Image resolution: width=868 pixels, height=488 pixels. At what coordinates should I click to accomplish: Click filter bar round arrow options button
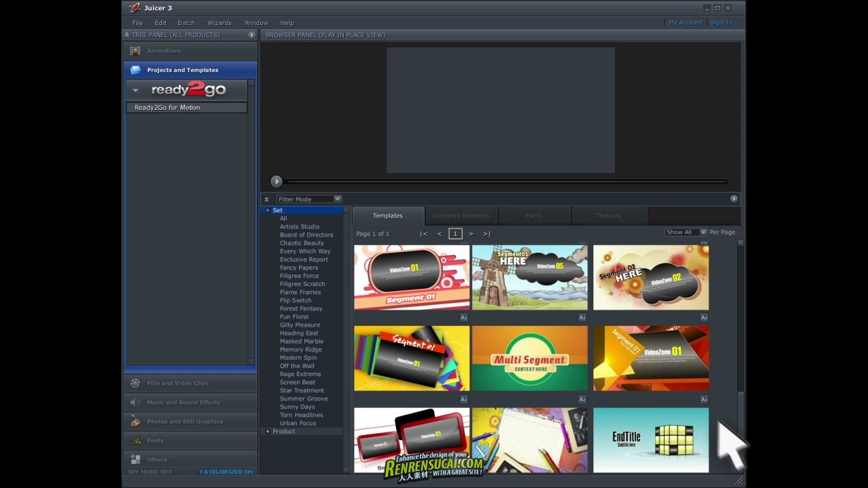734,199
